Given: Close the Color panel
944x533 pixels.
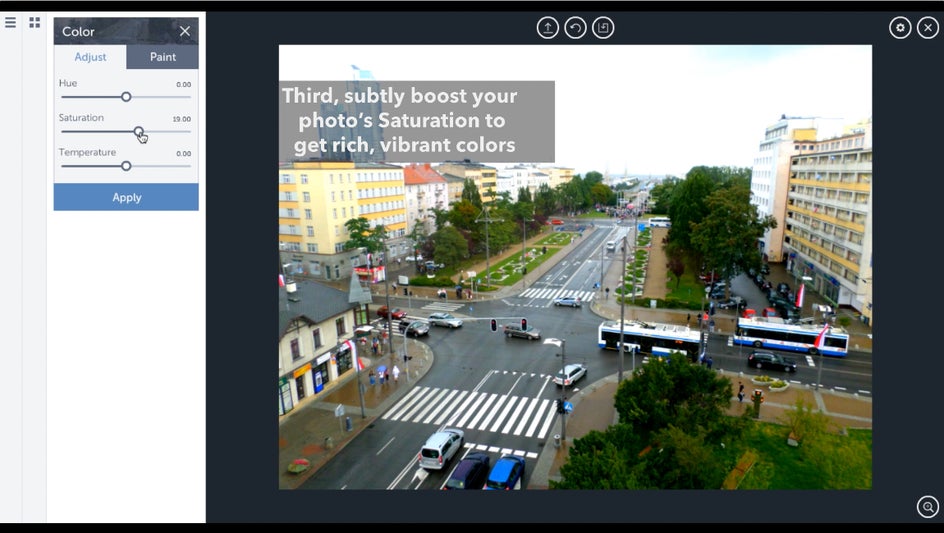Looking at the screenshot, I should pos(185,31).
